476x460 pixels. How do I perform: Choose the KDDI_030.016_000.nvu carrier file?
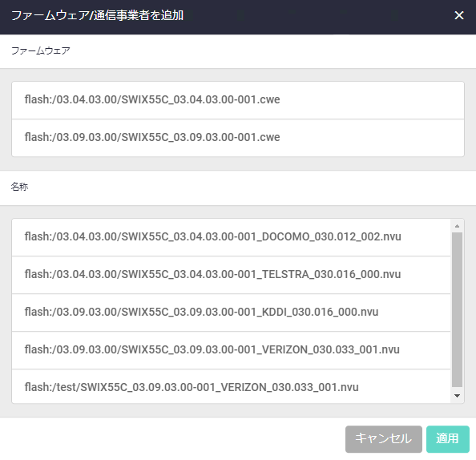click(231, 313)
